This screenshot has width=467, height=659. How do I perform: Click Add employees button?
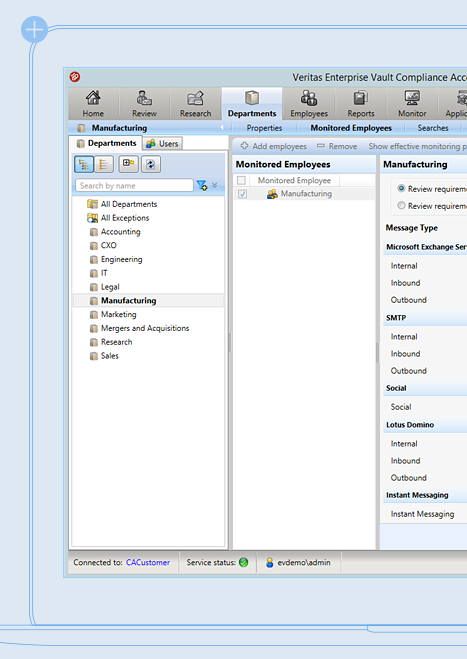(273, 146)
